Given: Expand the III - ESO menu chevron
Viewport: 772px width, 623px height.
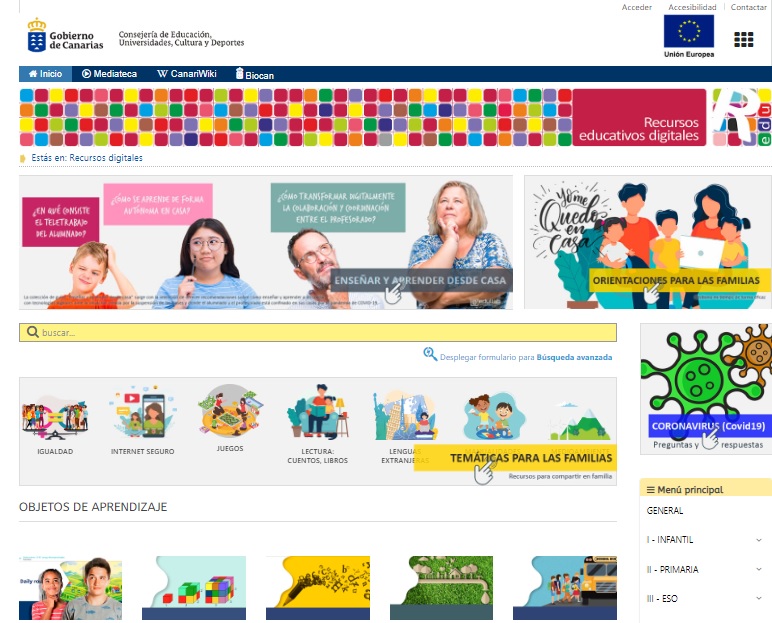Looking at the screenshot, I should tap(759, 599).
